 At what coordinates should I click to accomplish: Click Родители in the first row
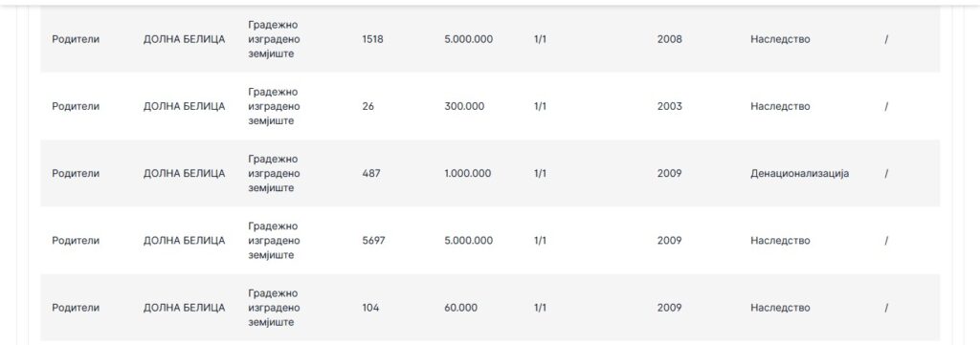tap(76, 39)
